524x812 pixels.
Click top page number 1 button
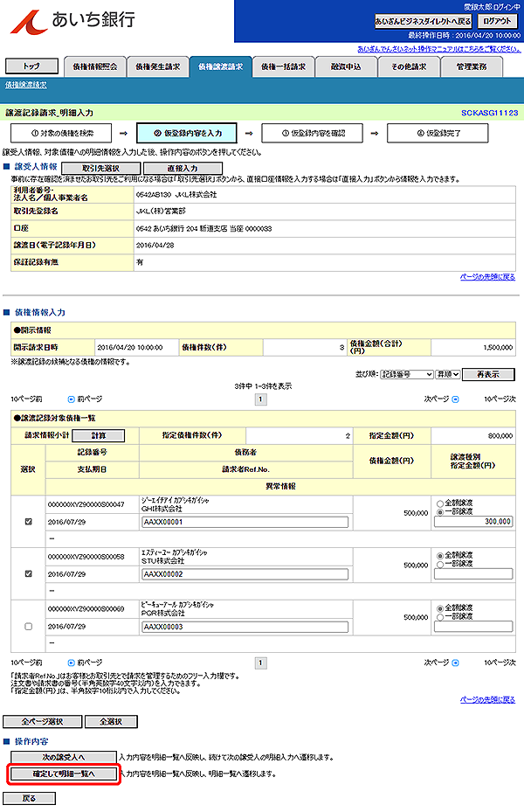coord(261,399)
